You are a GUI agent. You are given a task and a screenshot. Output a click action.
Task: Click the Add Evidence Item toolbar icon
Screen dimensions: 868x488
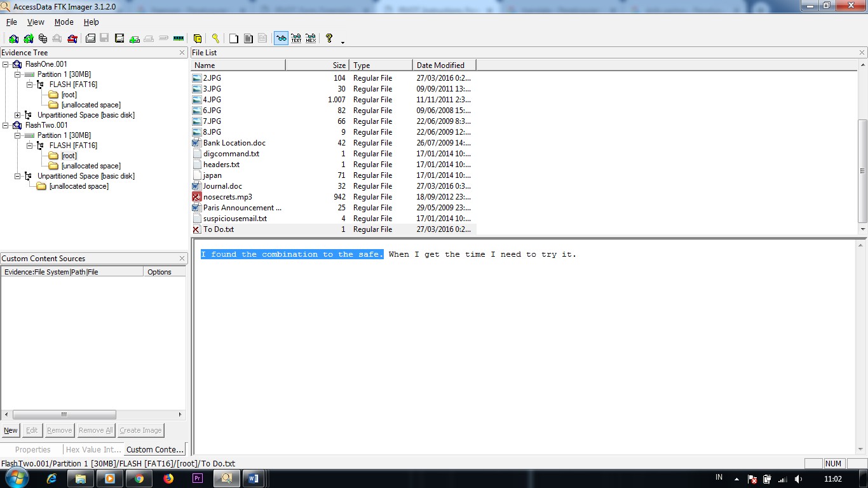[x=13, y=39]
